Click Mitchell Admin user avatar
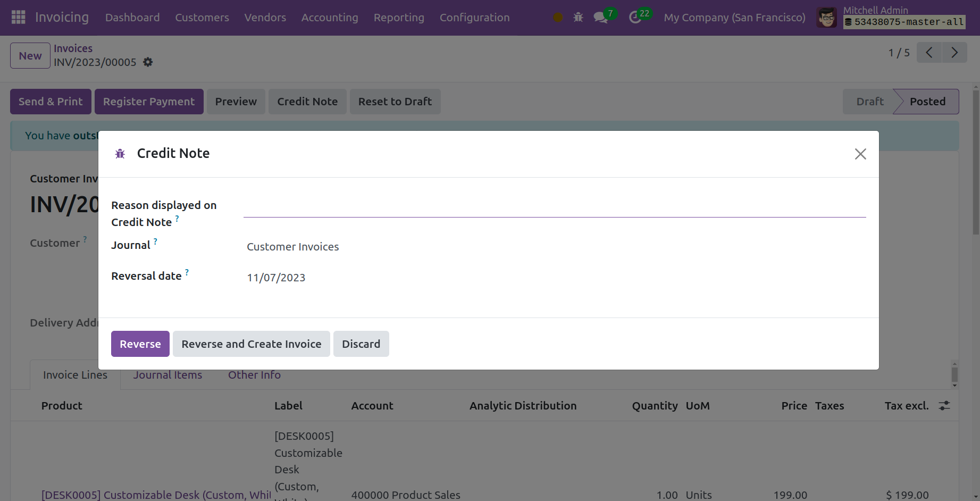 (827, 18)
